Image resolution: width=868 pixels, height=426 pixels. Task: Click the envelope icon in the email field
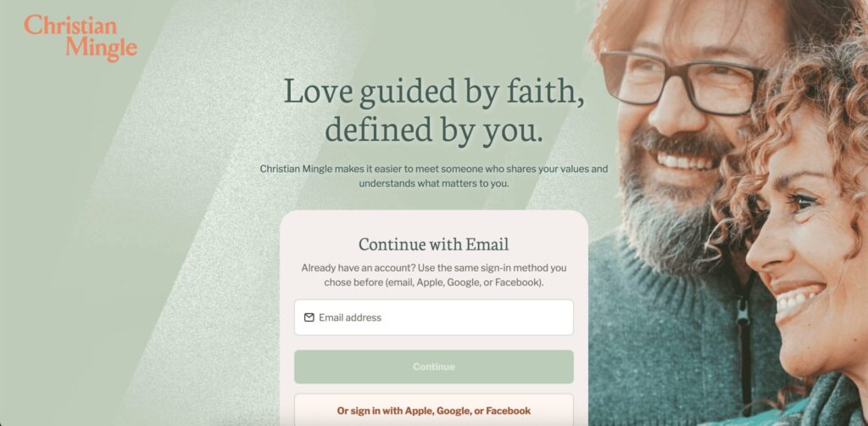(x=309, y=317)
